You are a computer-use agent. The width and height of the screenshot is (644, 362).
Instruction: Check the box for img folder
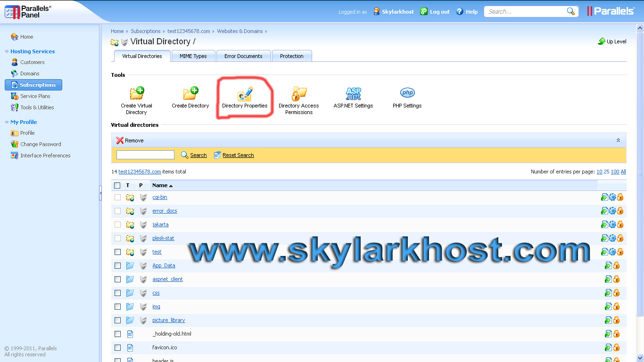[x=117, y=306]
